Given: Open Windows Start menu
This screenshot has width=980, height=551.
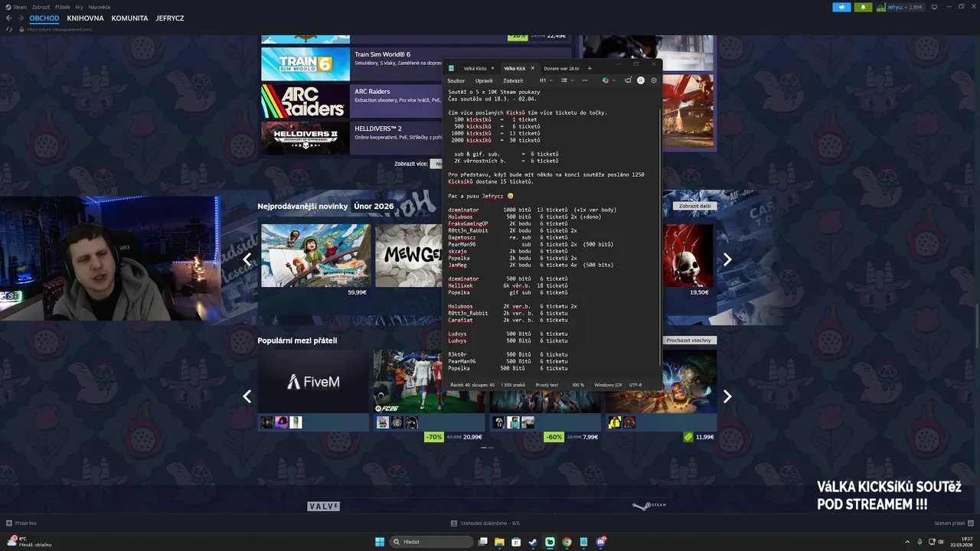Looking at the screenshot, I should 380,542.
